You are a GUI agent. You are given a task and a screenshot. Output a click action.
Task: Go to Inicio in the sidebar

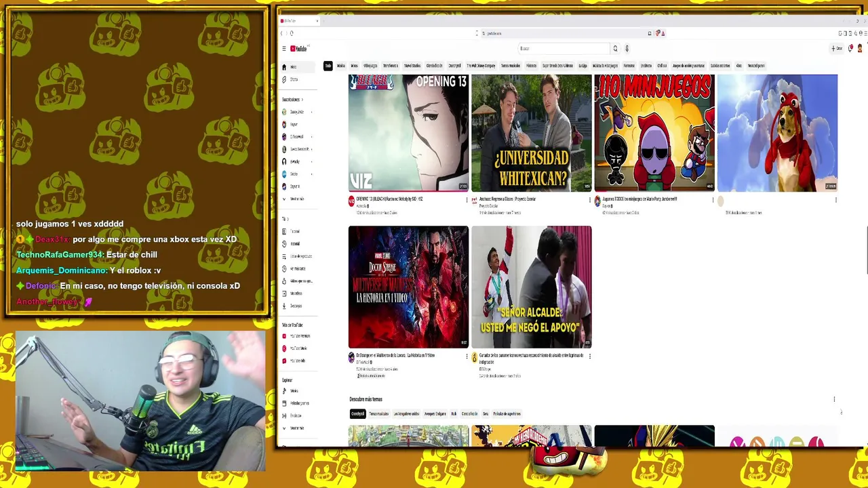point(298,67)
